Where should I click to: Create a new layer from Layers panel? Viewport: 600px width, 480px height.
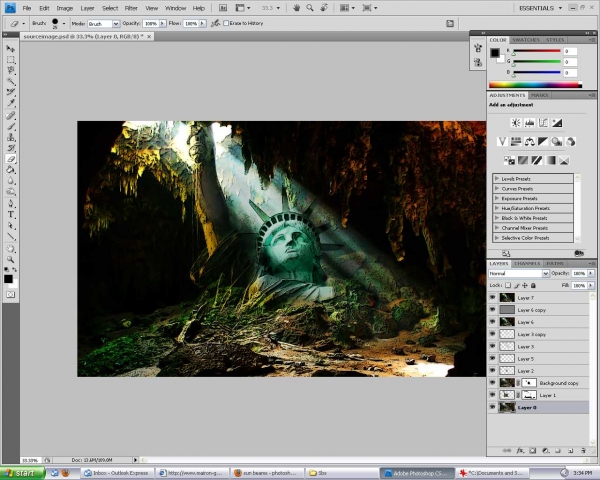(x=571, y=451)
